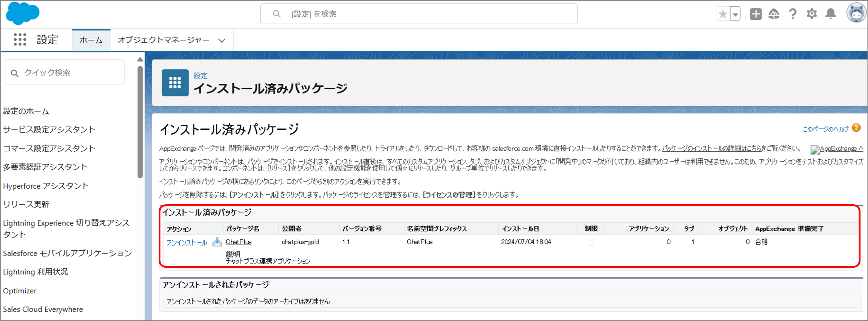
Task: Click the favorites star icon
Action: pos(722,14)
